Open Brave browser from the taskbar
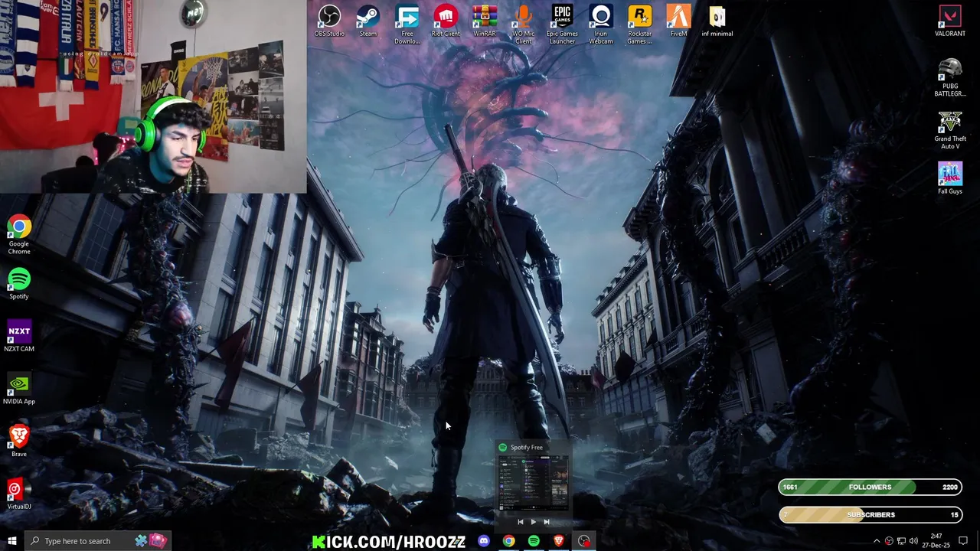 559,541
